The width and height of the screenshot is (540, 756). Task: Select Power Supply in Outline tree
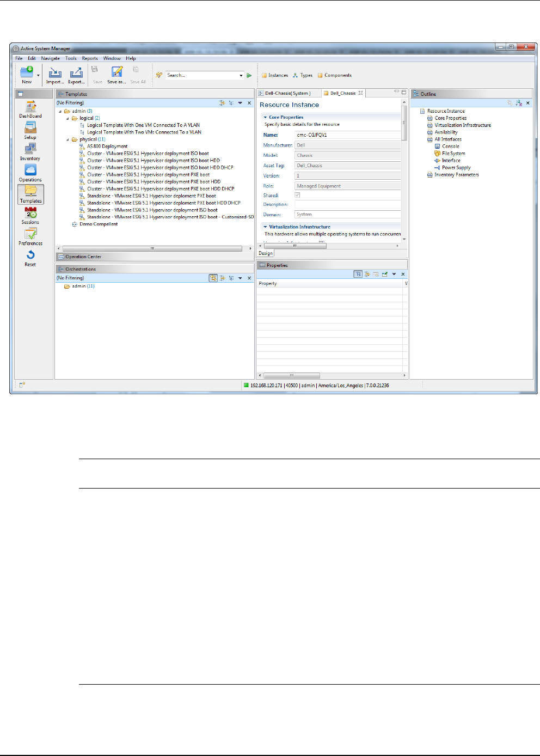point(456,168)
